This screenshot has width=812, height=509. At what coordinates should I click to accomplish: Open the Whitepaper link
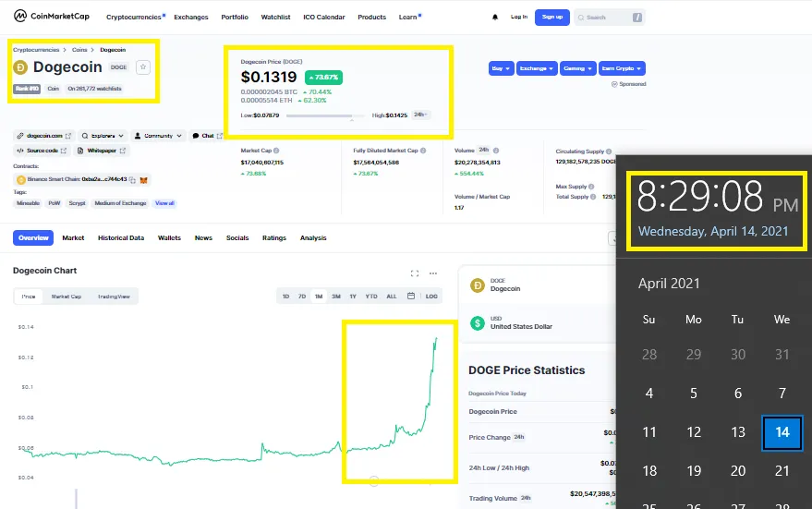102,151
